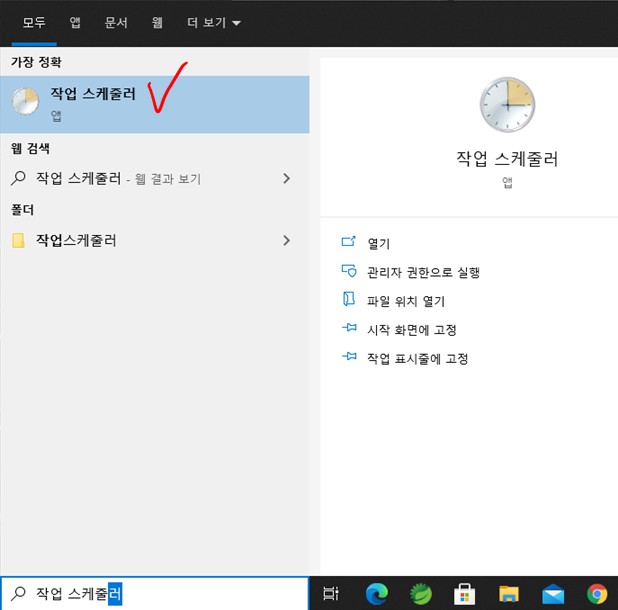Expand the web result 작업 스케줄러 chevron

tap(287, 179)
